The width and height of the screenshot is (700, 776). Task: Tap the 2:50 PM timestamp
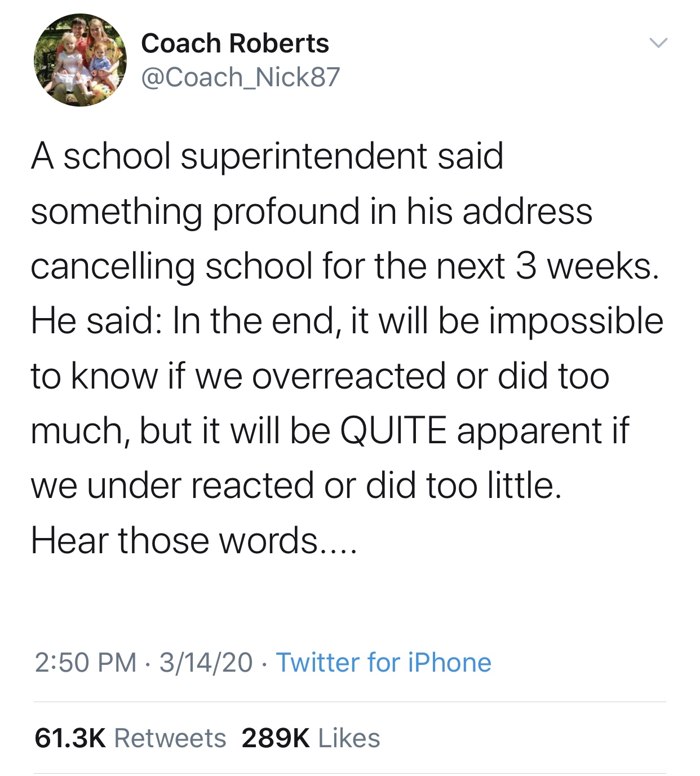click(x=86, y=662)
